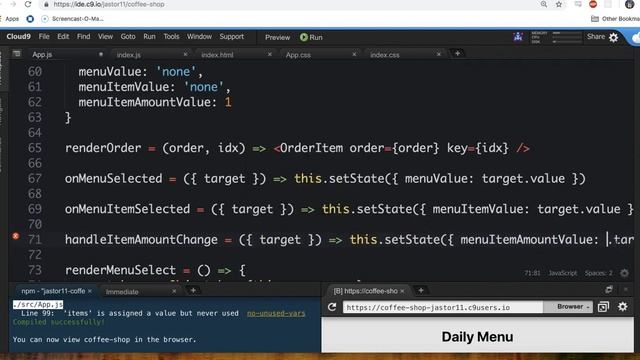The image size is (640, 360).
Task: Open the Goto menu
Action: coord(128,37)
